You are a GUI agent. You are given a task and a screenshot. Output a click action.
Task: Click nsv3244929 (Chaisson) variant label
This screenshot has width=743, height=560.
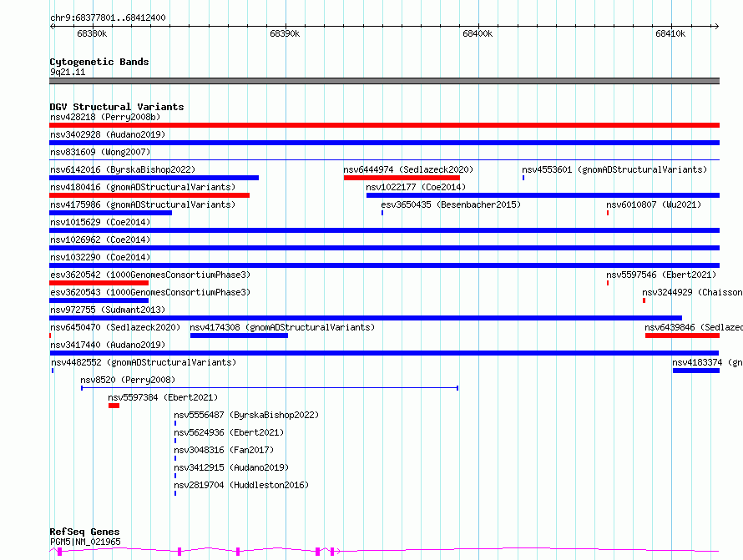pyautogui.click(x=692, y=292)
